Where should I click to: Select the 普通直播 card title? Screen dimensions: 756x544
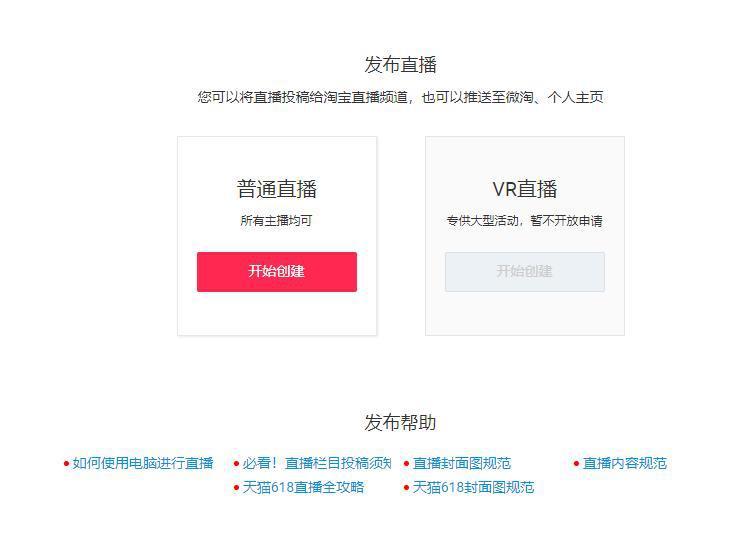276,189
